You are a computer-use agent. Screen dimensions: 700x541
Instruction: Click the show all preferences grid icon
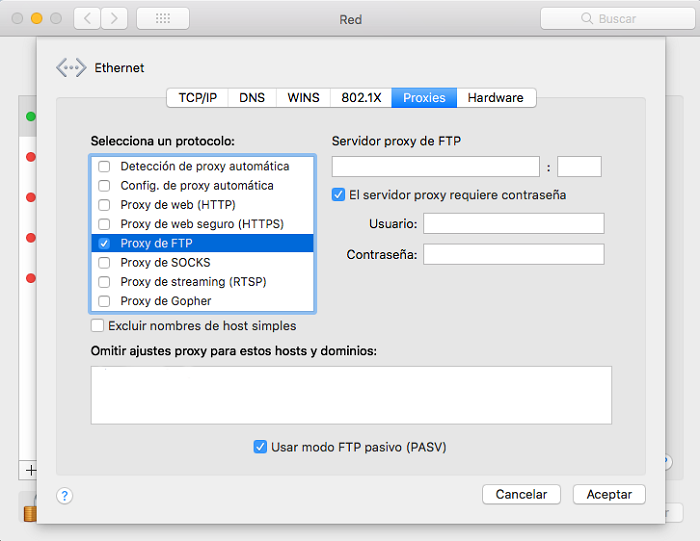(162, 19)
